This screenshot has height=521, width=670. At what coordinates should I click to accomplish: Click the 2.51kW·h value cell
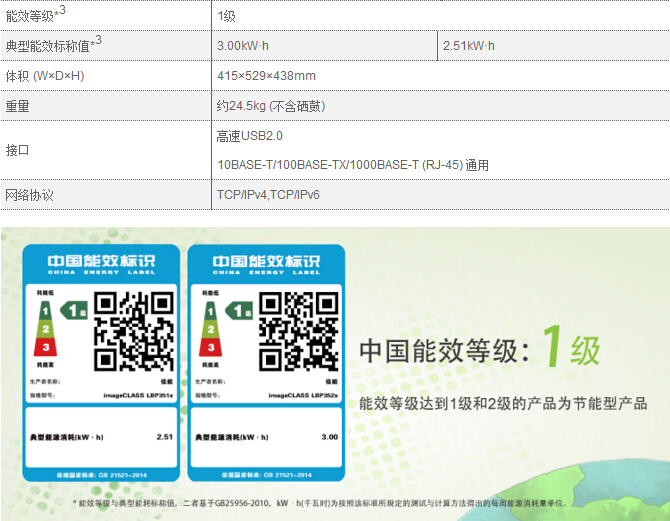pyautogui.click(x=469, y=46)
